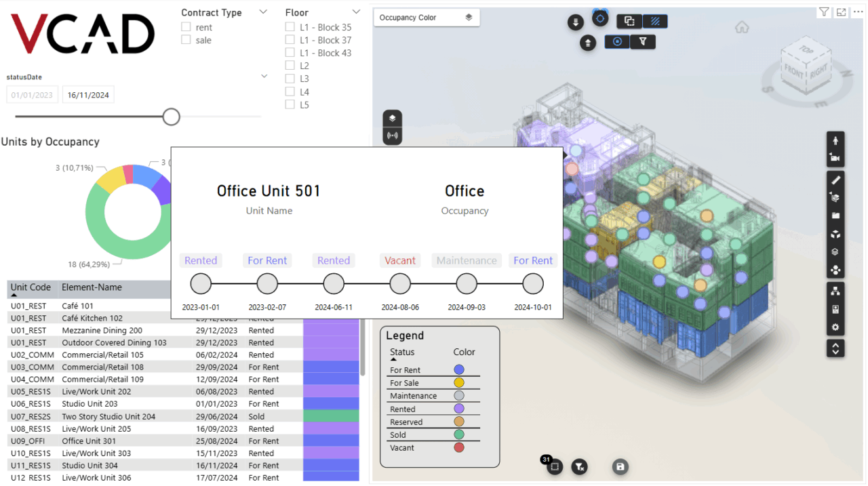Tick the L1 - Block 37 floor checkbox
Image resolution: width=868 pixels, height=486 pixels.
coord(290,40)
